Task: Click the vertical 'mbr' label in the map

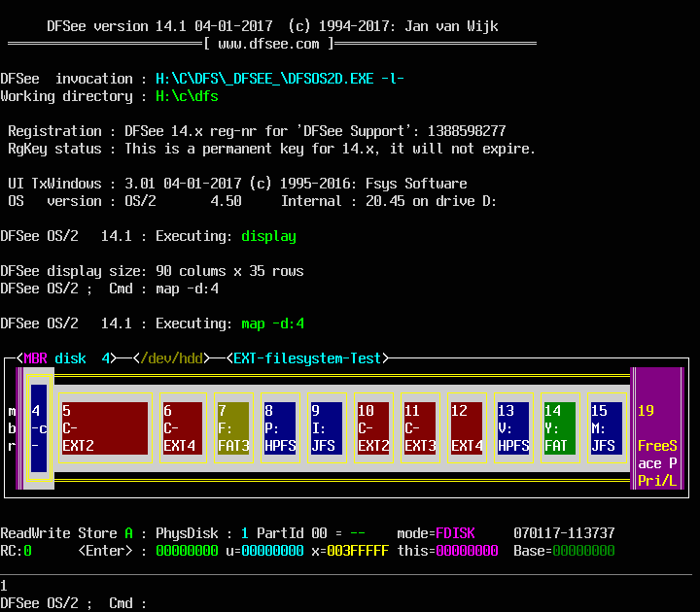Action: 12,428
